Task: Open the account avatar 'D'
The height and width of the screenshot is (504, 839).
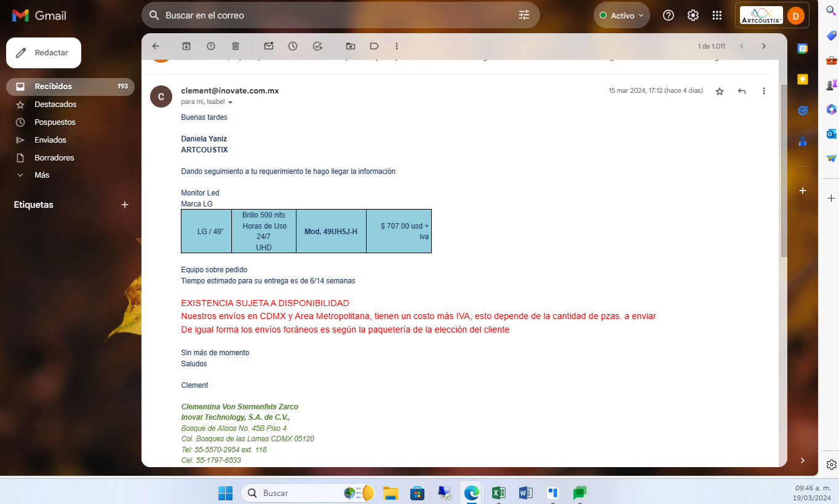Action: pos(796,15)
